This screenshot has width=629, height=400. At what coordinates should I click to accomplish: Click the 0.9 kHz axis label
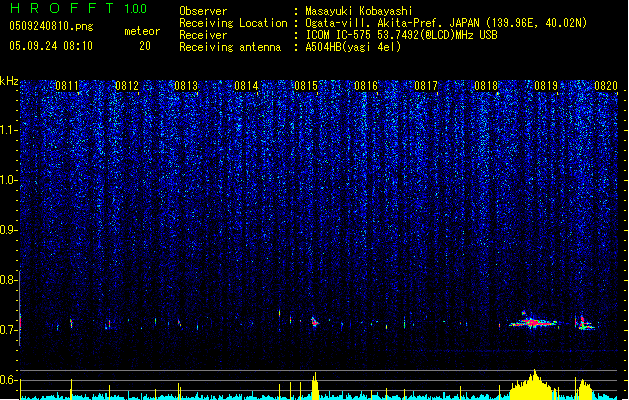tap(7, 230)
